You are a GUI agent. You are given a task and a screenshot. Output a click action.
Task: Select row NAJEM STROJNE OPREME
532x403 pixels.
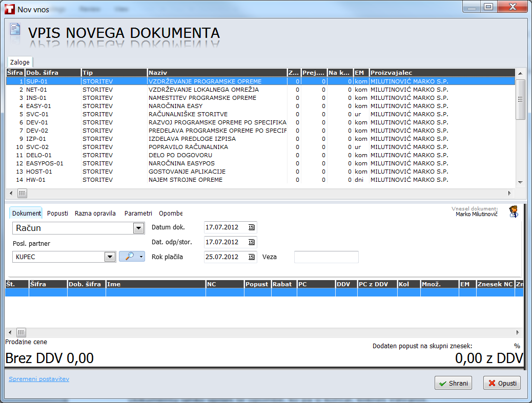260,180
